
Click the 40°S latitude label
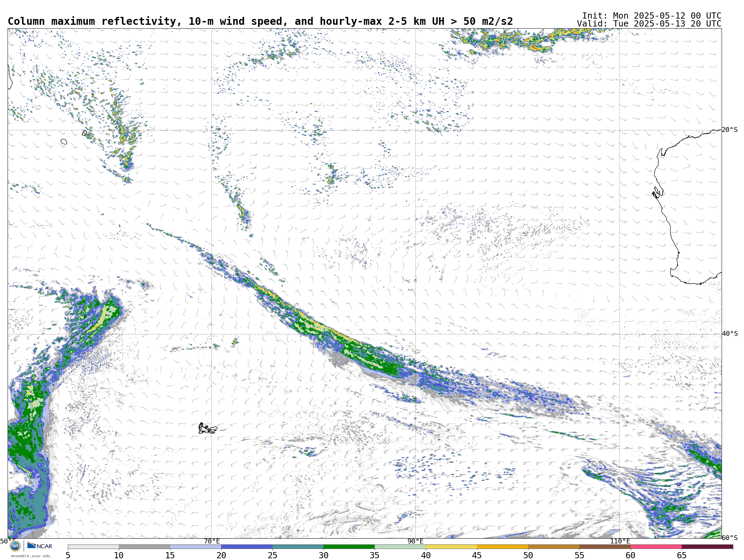(730, 334)
